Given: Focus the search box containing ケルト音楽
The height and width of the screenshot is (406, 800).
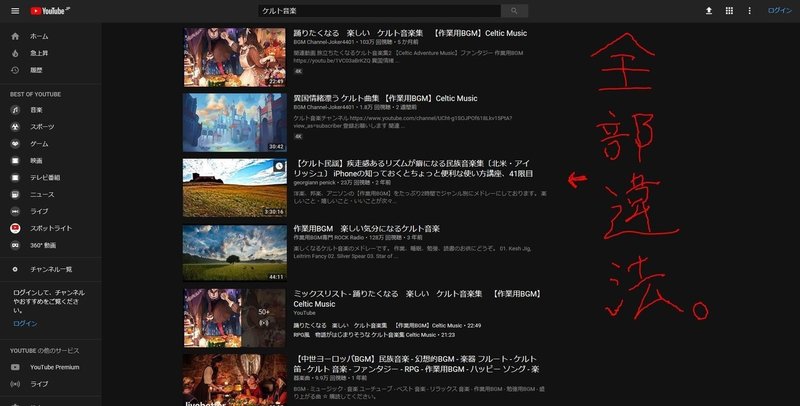Looking at the screenshot, I should click(x=380, y=11).
